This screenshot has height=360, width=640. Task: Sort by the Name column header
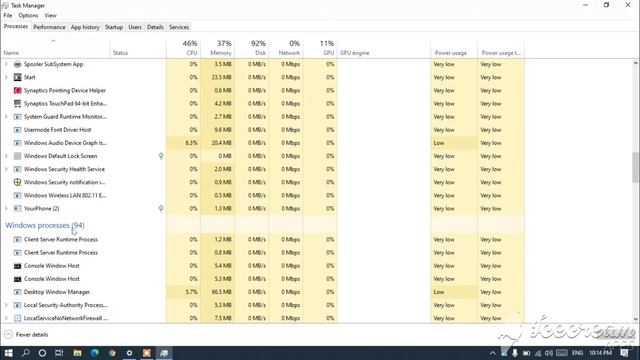(x=56, y=48)
